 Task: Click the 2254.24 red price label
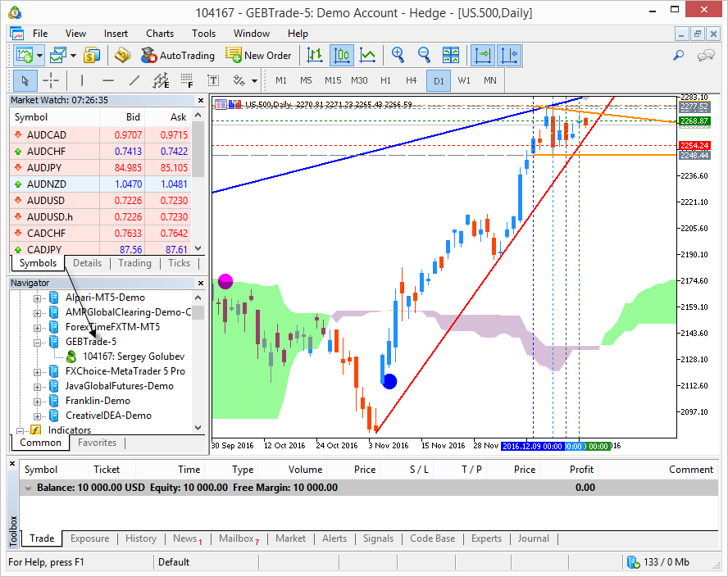pos(694,146)
